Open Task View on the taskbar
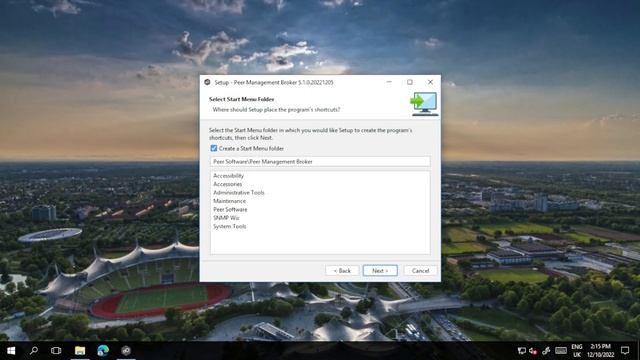Viewport: 640px width, 360px height. 56,351
